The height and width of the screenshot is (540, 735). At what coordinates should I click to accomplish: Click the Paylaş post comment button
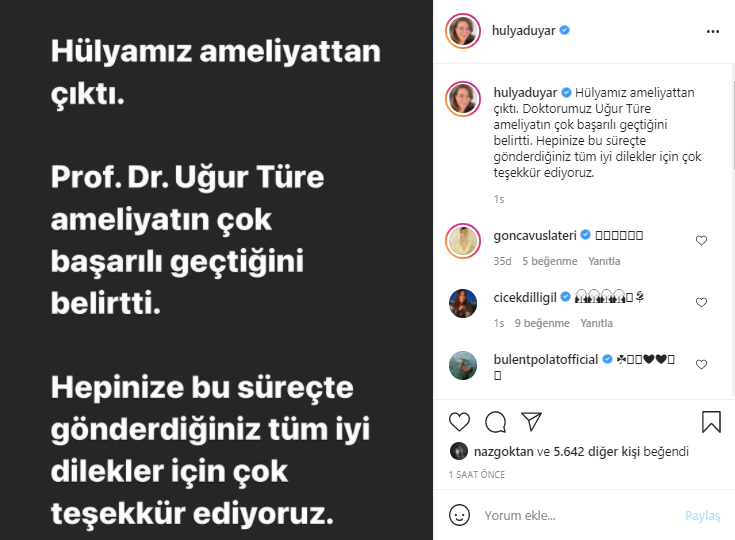coord(702,516)
